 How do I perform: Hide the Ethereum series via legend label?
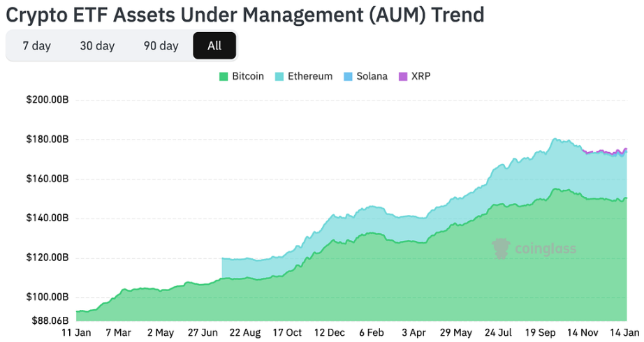click(x=310, y=76)
